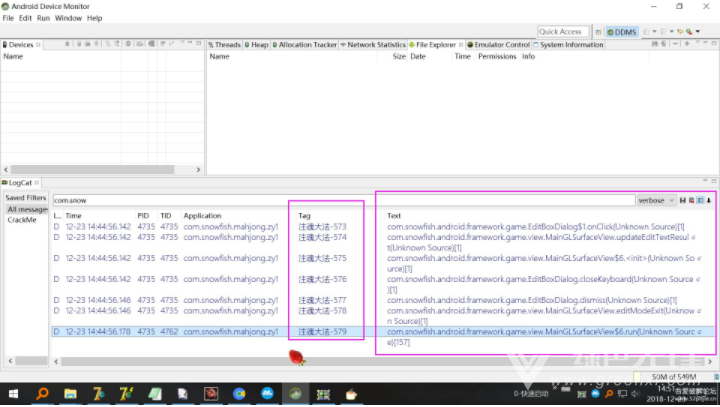Click the Delete selection minus icon

pos(675,44)
